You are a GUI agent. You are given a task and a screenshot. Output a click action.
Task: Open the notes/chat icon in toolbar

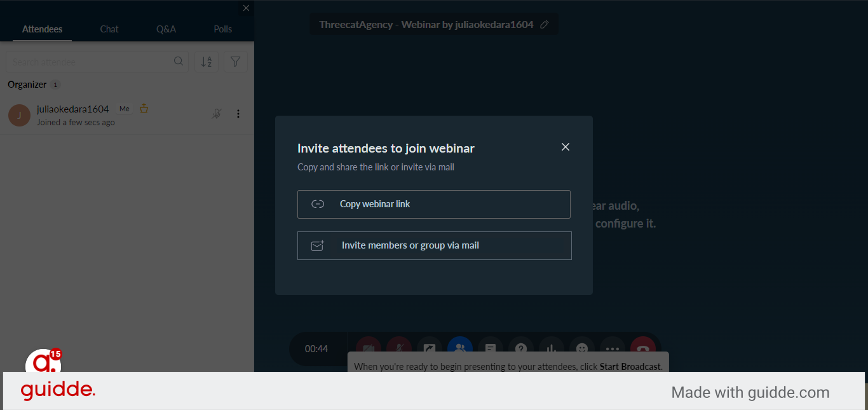[x=491, y=348]
